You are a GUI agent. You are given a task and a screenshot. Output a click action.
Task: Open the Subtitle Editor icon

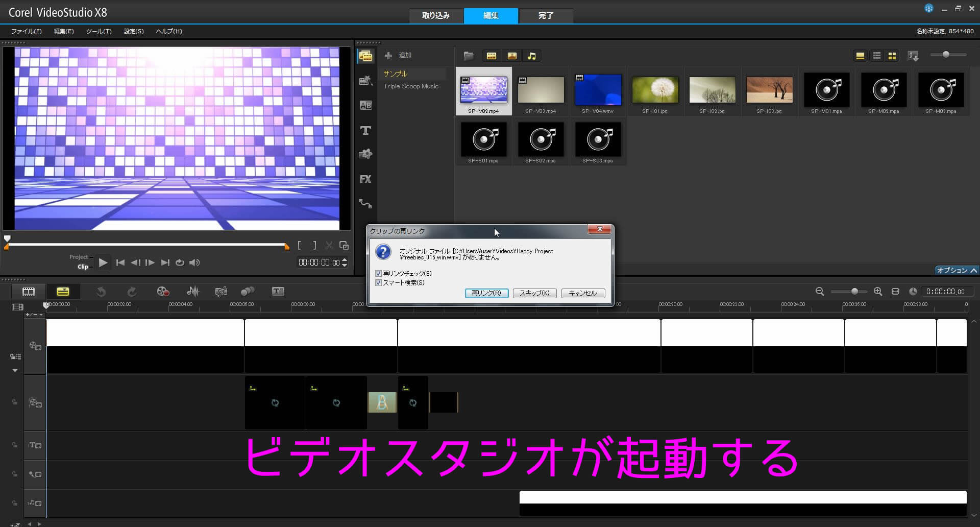point(278,292)
